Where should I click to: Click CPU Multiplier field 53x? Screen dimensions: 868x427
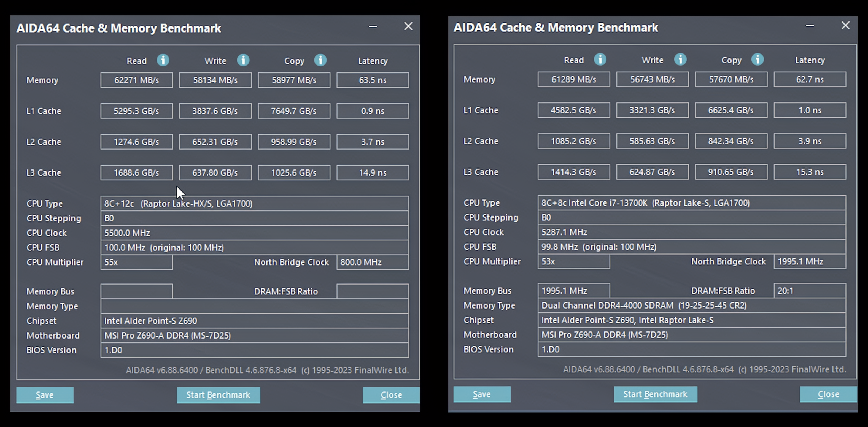point(573,261)
